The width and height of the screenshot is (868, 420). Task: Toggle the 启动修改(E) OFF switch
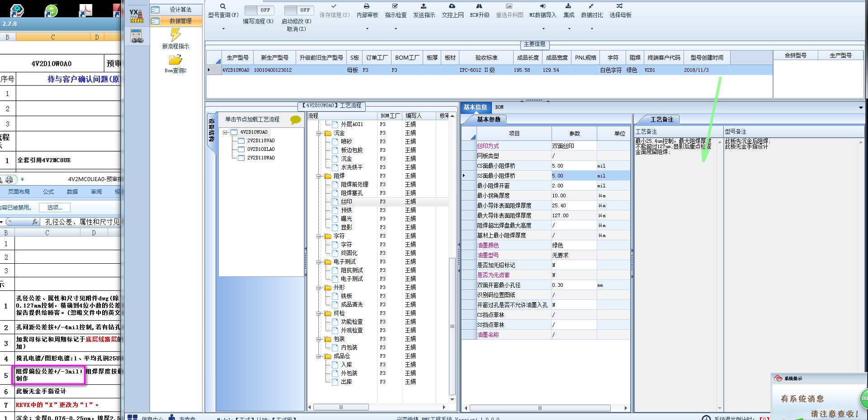click(298, 10)
